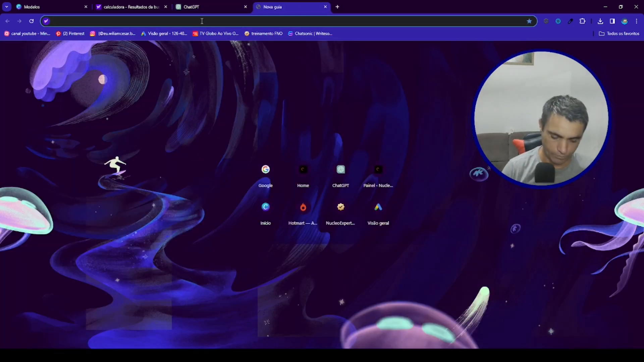Image resolution: width=644 pixels, height=362 pixels.
Task: Click the Yahoo search engine icon in address bar
Action: 46,21
